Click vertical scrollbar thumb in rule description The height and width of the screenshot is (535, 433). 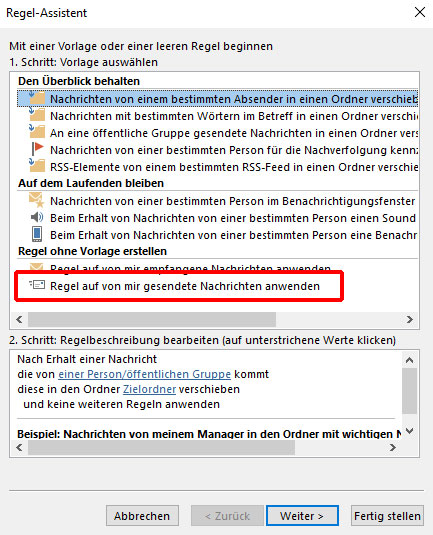click(x=409, y=391)
